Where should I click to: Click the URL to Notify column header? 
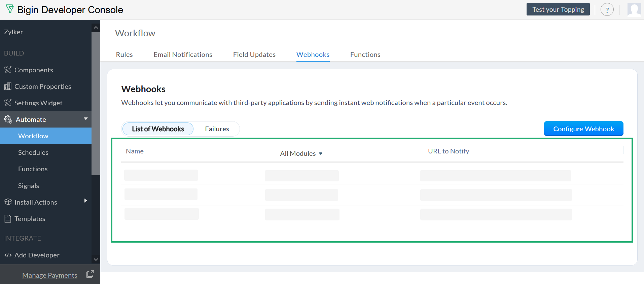tap(449, 151)
